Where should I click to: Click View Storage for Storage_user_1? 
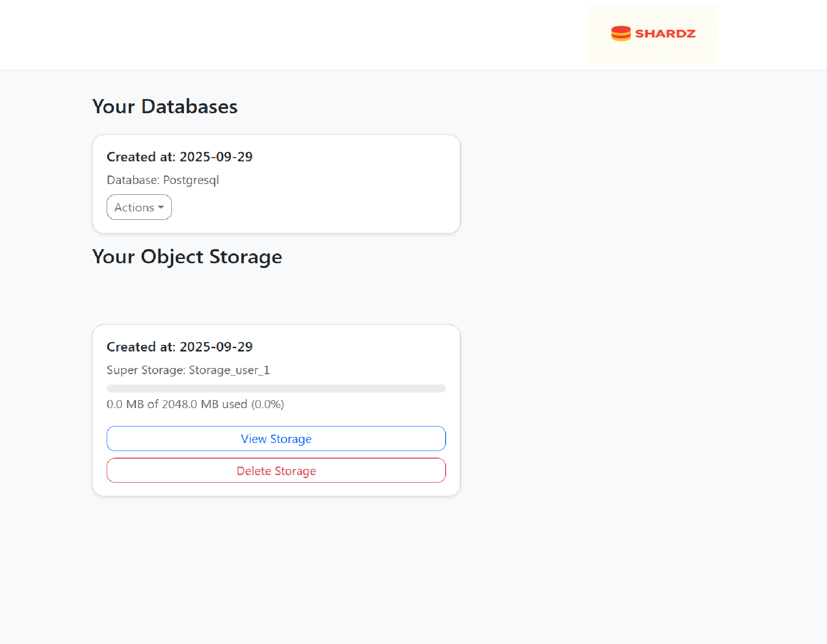coord(276,438)
